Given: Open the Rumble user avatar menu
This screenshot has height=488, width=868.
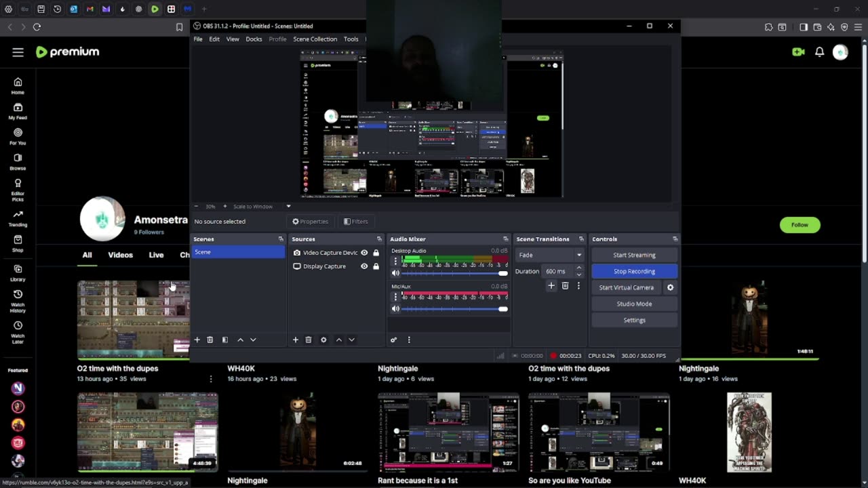Looking at the screenshot, I should point(840,52).
